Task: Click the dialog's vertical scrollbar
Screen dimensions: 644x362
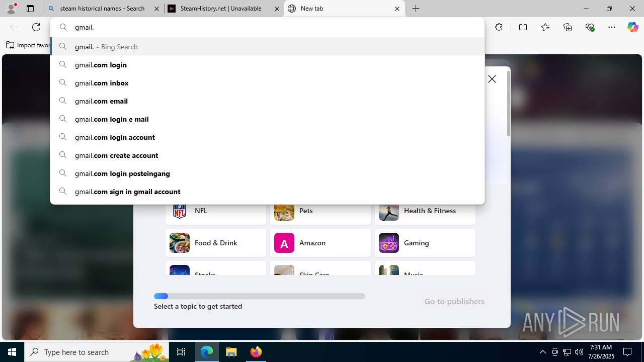Action: click(509, 103)
